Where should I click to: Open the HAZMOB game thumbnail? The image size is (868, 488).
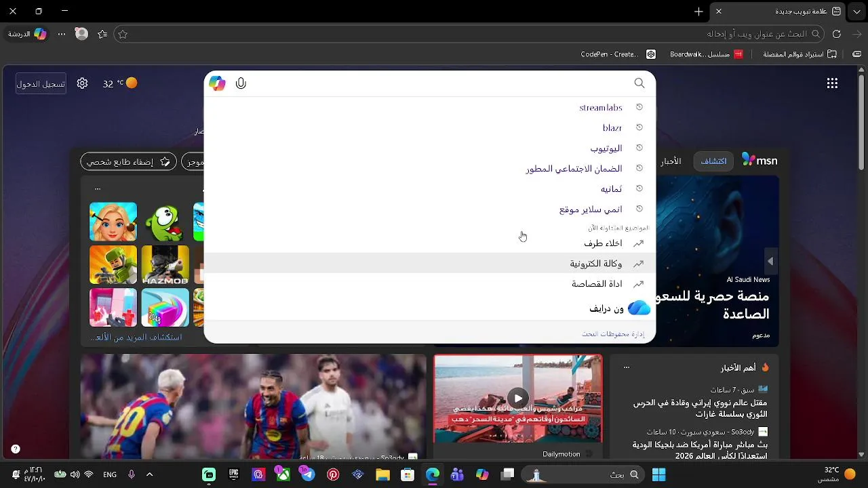tap(165, 264)
